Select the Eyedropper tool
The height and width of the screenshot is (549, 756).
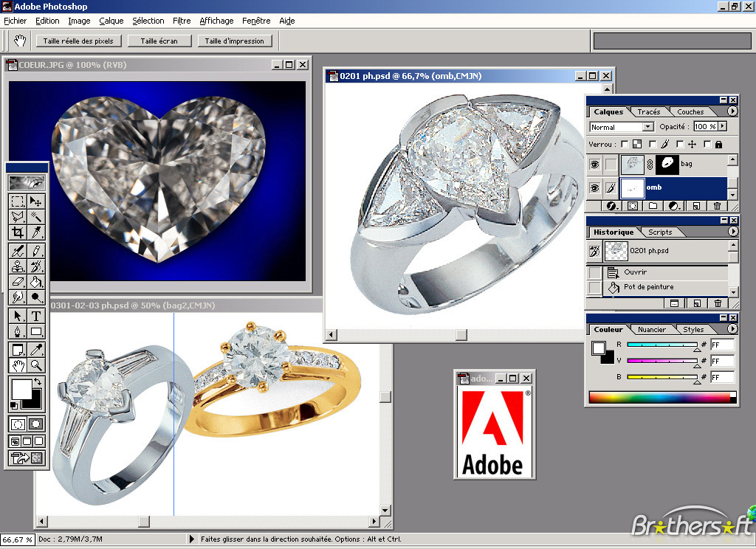[x=35, y=350]
